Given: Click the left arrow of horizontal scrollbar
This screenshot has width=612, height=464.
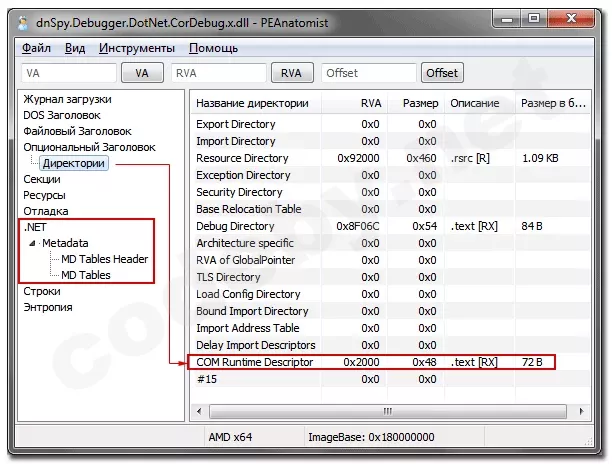Looking at the screenshot, I should pos(199,411).
